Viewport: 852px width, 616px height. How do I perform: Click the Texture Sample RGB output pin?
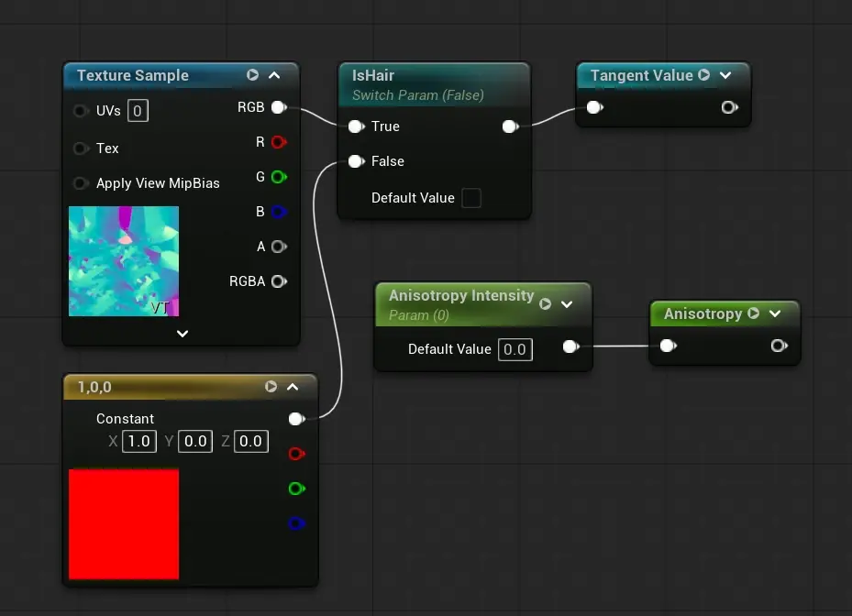[x=279, y=107]
